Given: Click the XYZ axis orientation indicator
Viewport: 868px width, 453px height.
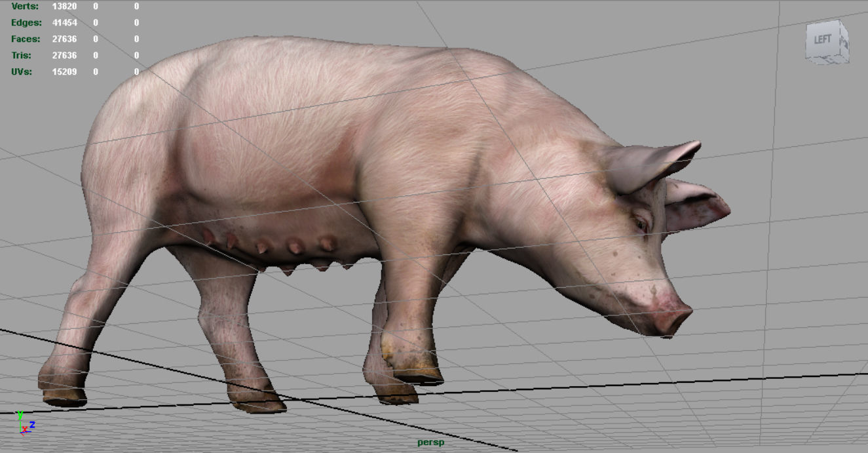Looking at the screenshot, I should (x=25, y=423).
